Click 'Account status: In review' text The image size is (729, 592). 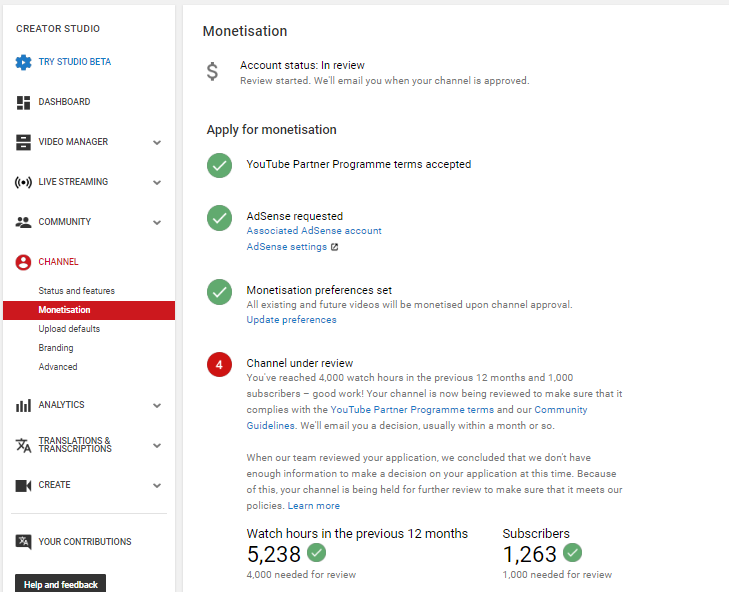pyautogui.click(x=302, y=66)
